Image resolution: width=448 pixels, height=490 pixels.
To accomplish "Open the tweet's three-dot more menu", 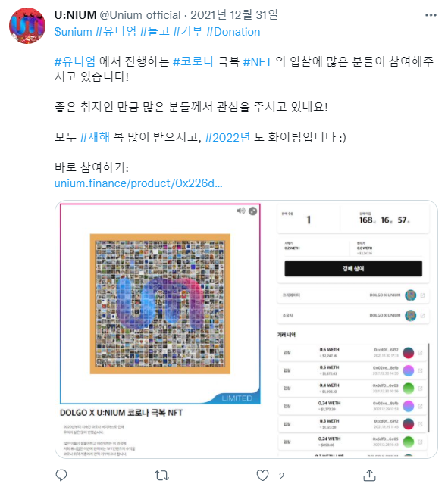I will tap(431, 15).
